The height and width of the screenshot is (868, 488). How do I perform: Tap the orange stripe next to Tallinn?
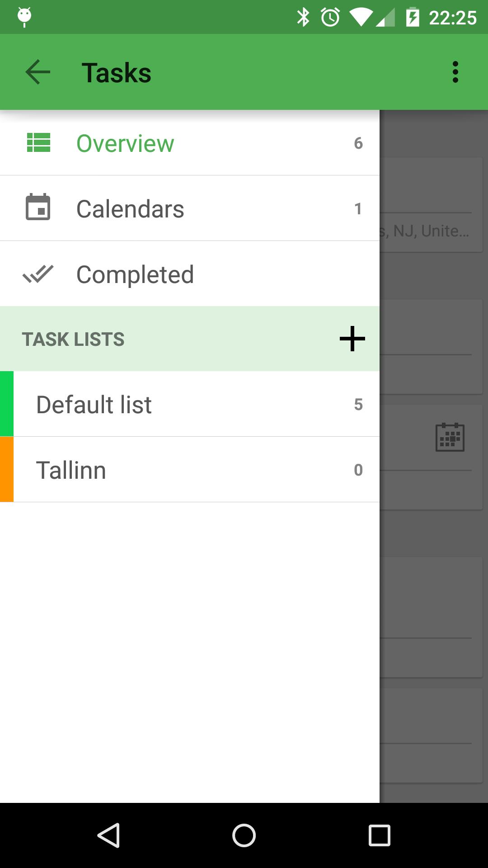click(x=6, y=469)
